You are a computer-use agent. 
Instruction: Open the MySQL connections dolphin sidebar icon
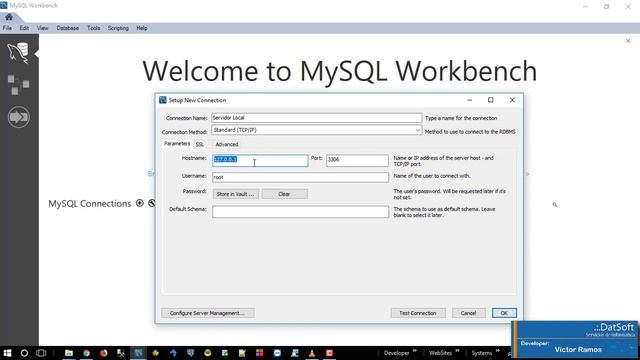(18, 53)
